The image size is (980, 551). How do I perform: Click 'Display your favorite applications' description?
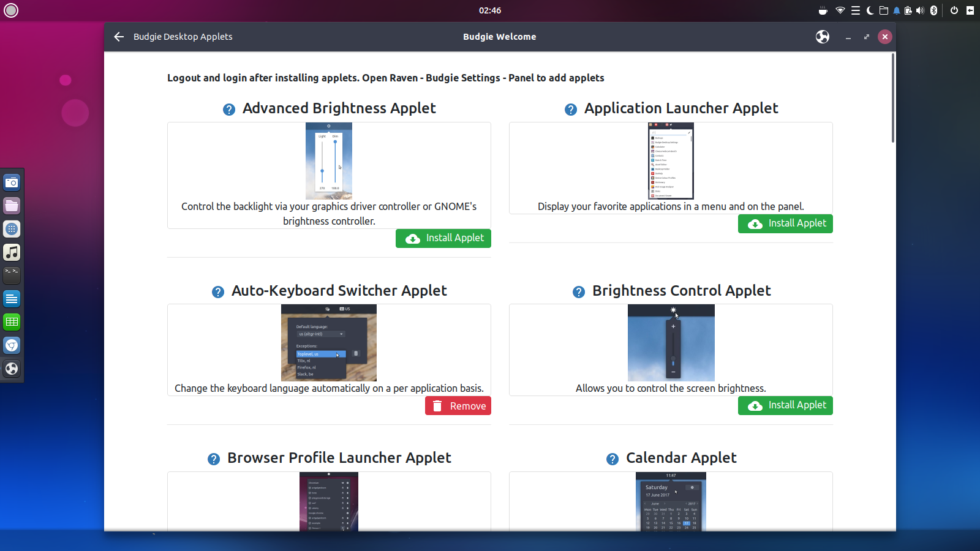point(671,206)
